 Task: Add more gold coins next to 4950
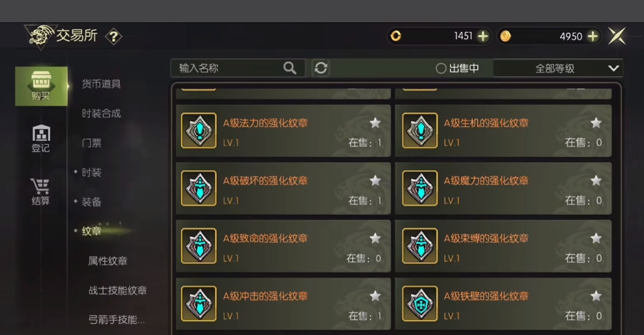point(593,36)
